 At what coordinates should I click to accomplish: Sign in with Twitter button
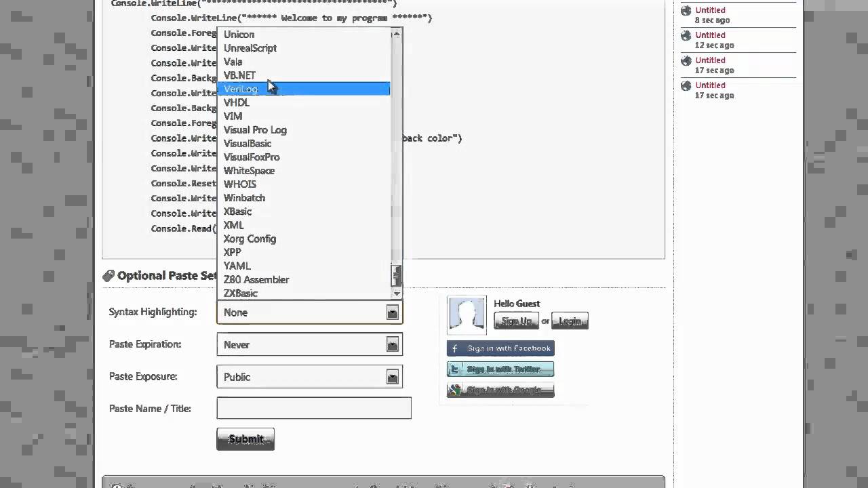point(500,369)
